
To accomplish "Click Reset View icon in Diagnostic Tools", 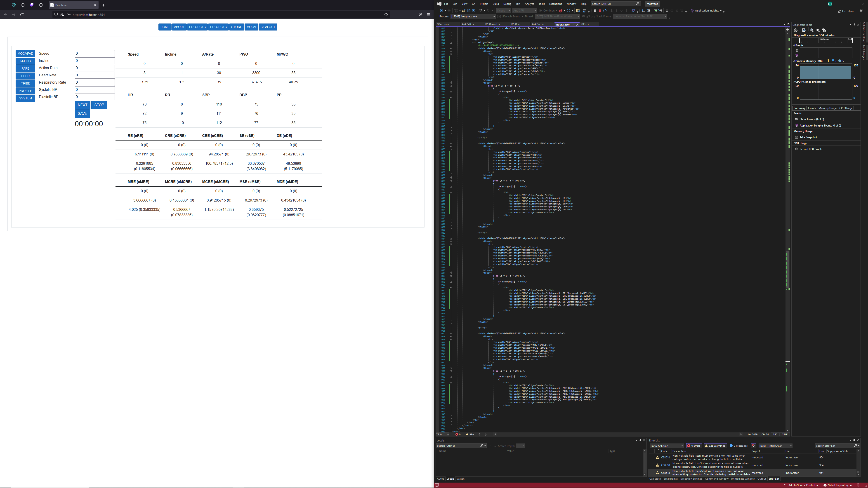I will click(x=824, y=30).
